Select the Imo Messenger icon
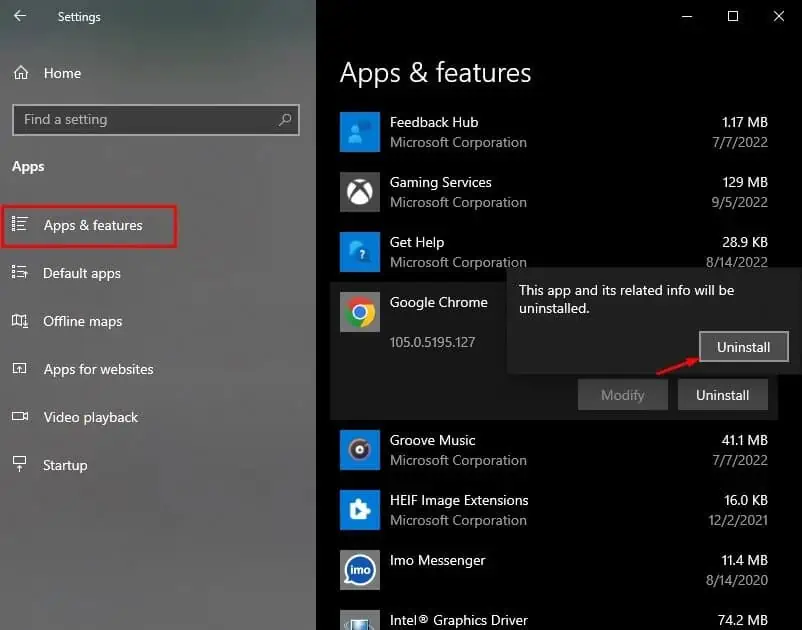Viewport: 802px width, 630px height. 360,570
